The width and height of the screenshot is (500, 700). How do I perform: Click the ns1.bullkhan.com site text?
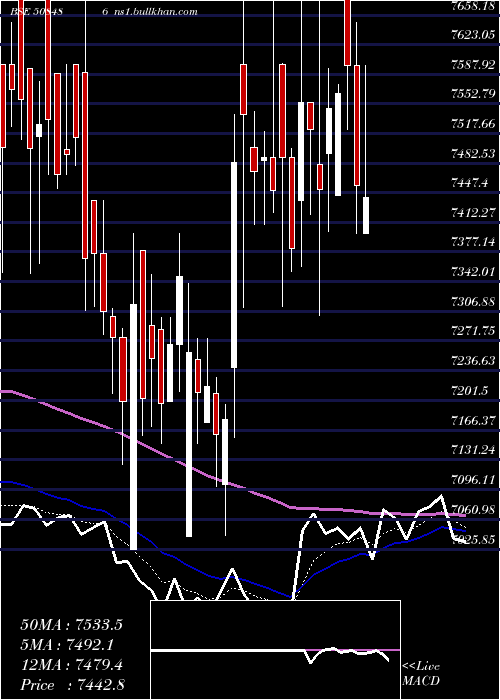pos(155,12)
